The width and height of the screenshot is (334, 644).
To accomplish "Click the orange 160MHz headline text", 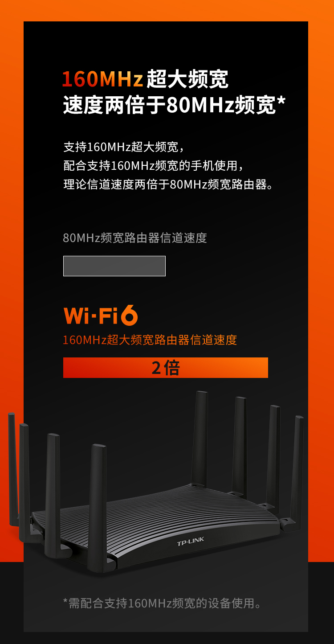I will pos(102,79).
